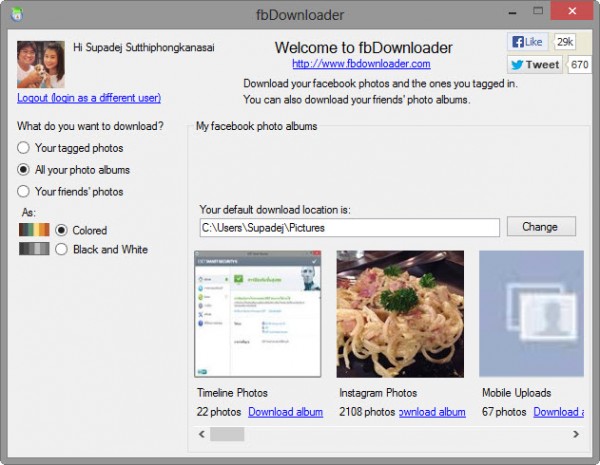
Task: Click the Mobile Uploads album title
Action: point(517,393)
